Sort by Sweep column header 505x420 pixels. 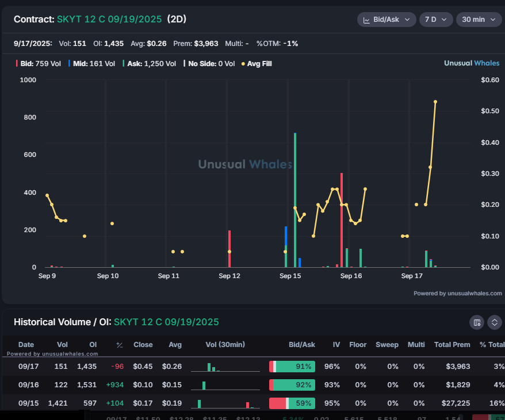click(x=387, y=345)
